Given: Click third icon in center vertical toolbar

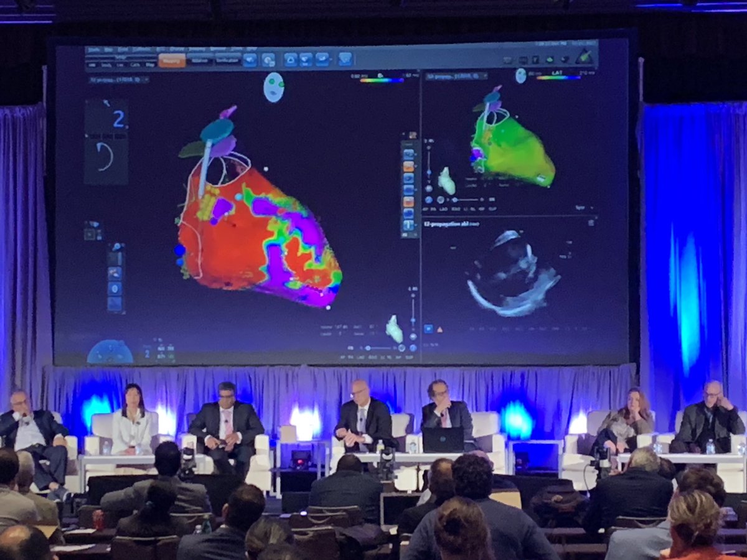Looking at the screenshot, I should (x=409, y=178).
